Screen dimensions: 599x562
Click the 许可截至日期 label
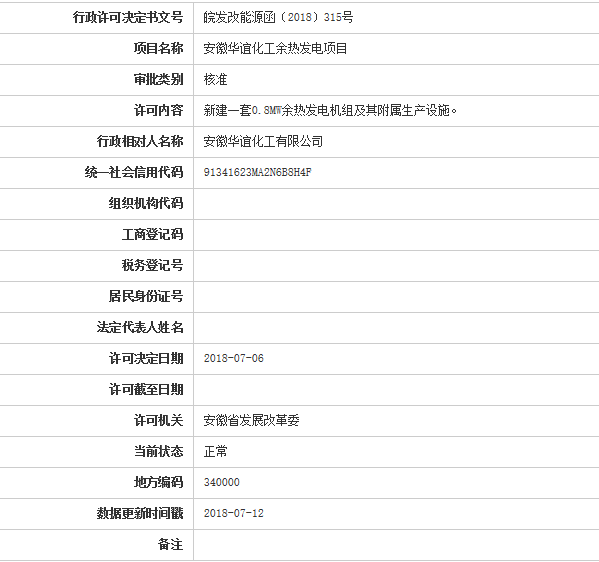point(146,389)
